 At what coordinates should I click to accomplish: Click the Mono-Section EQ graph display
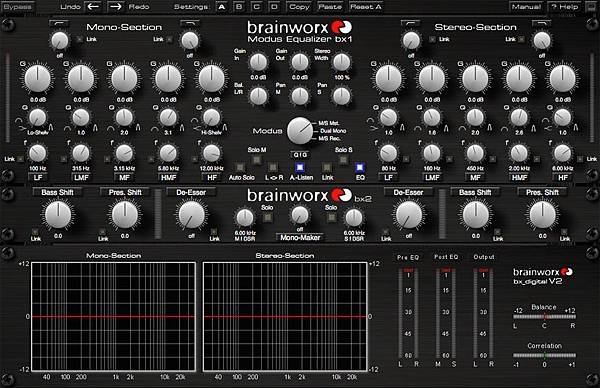point(113,316)
